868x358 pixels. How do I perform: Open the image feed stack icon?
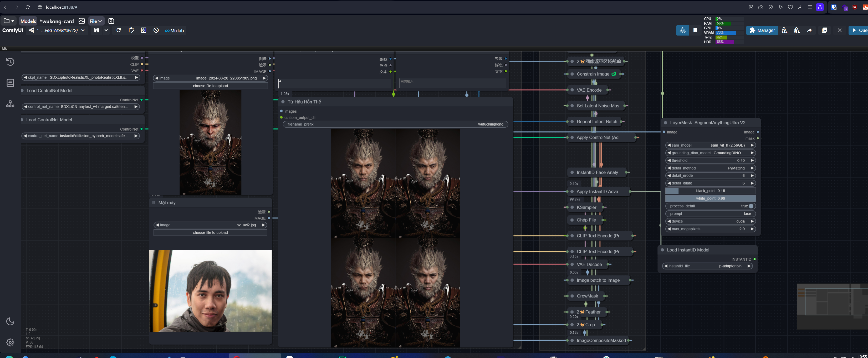[825, 30]
